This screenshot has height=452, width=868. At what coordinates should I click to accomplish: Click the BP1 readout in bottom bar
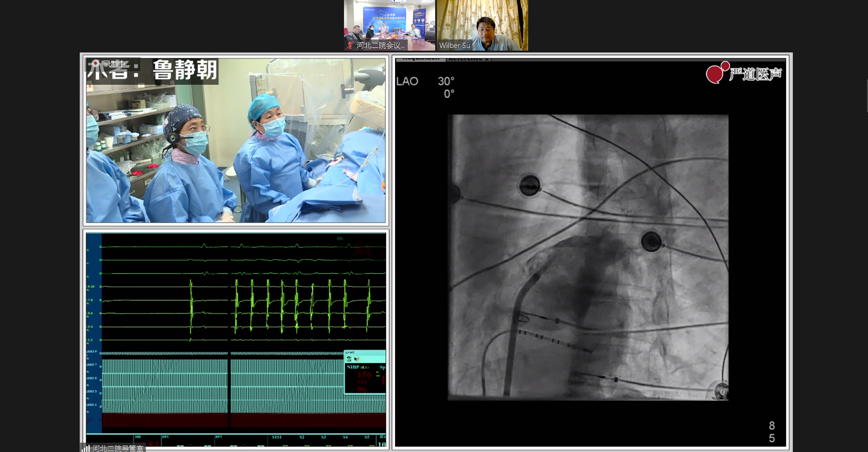[165, 437]
